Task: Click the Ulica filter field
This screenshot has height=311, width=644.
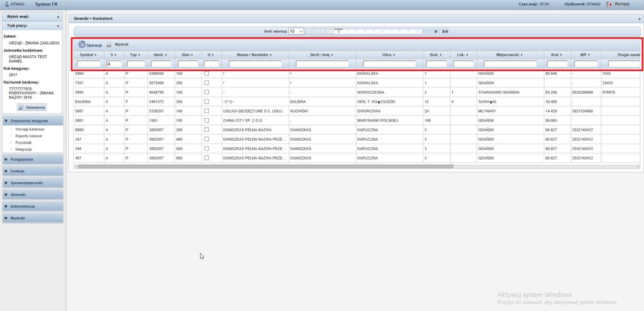Action: click(x=389, y=64)
